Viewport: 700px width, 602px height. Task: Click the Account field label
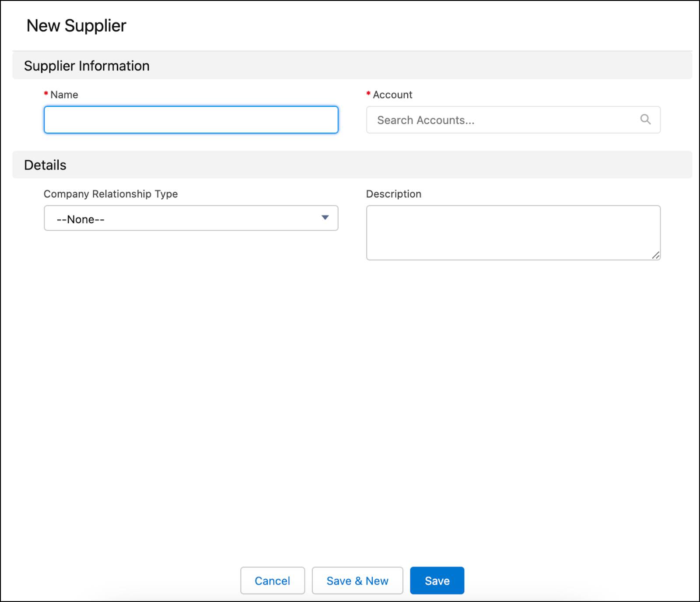[392, 95]
